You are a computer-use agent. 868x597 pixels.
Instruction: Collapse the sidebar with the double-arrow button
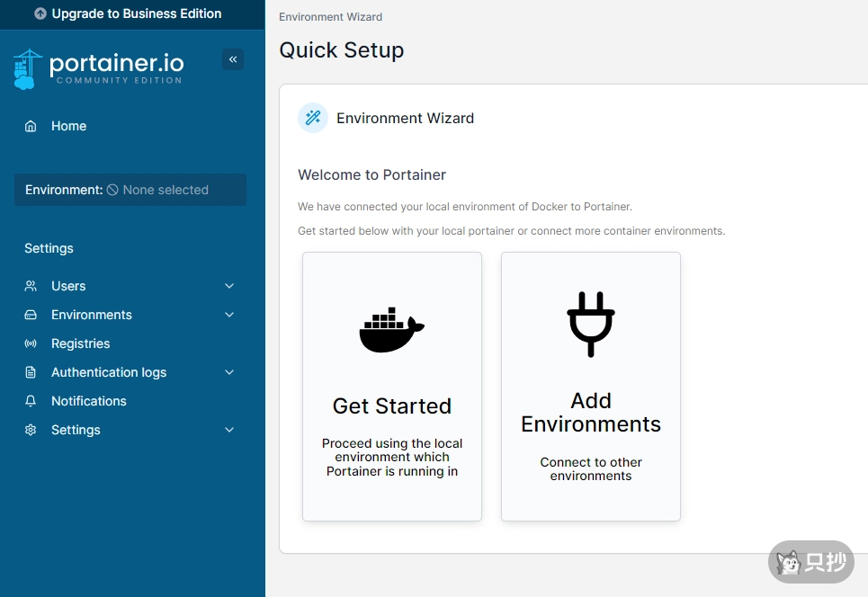tap(232, 59)
